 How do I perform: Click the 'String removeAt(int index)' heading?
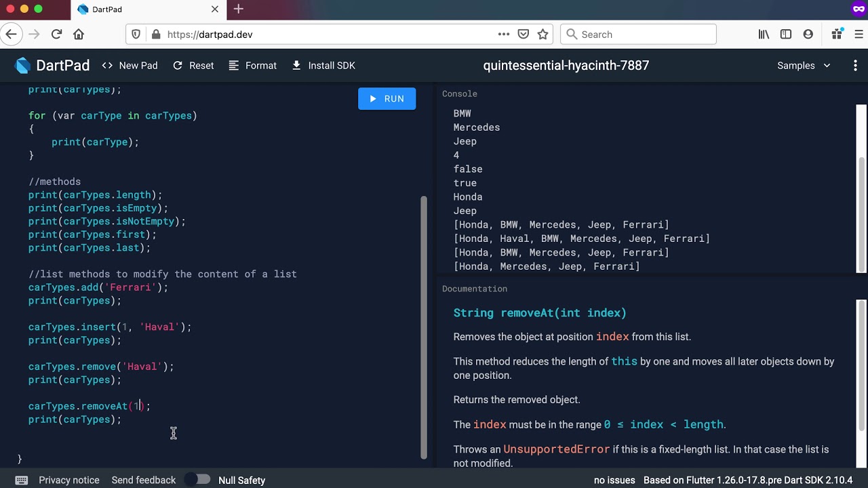[x=540, y=312]
